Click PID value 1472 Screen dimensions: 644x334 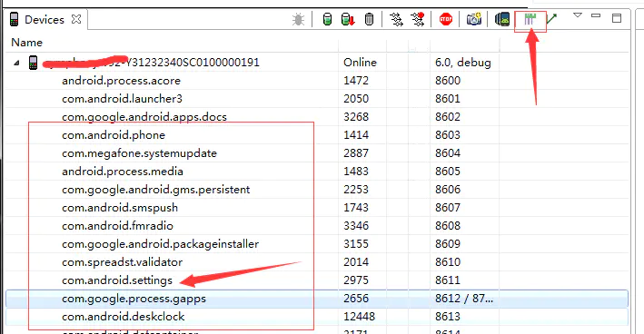click(356, 81)
